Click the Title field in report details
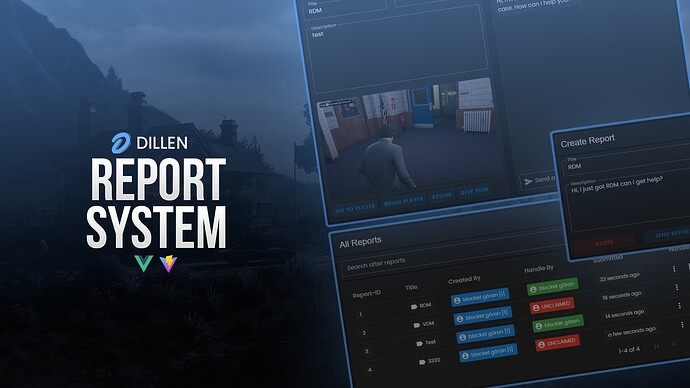The height and width of the screenshot is (388, 690). coord(345,8)
